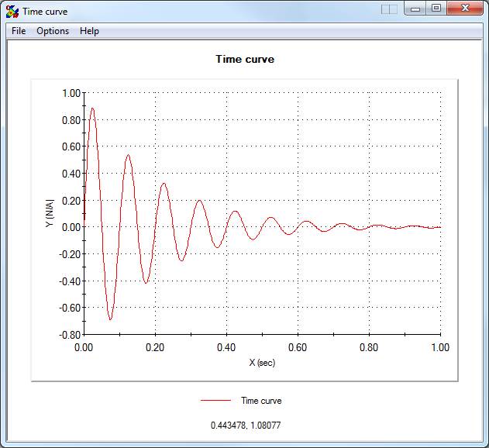Click the red legend line sample

[216, 401]
